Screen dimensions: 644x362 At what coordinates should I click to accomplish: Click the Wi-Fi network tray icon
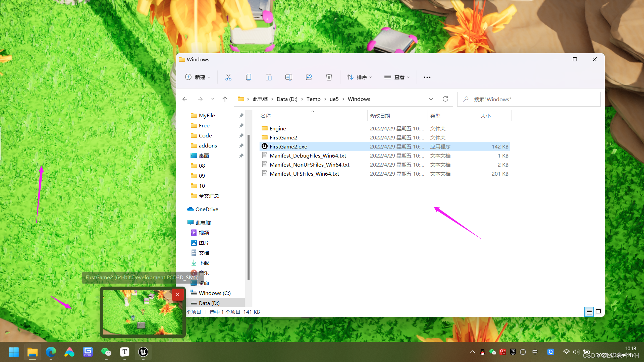point(566,352)
